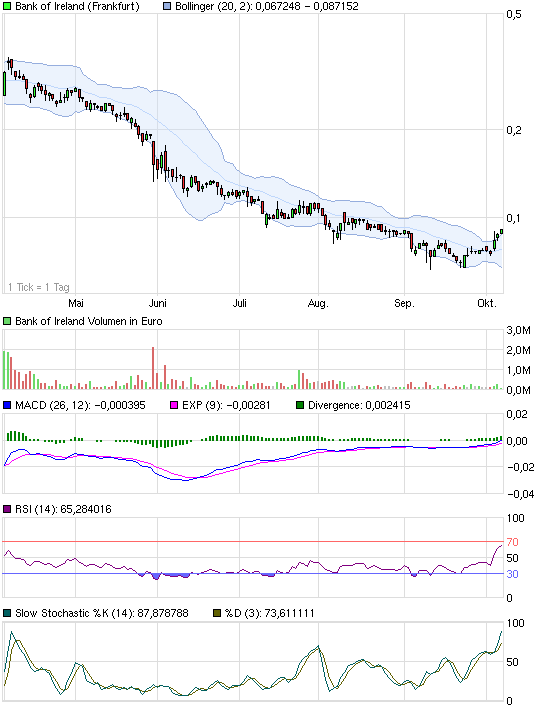Click the 'Aug.' month axis label

click(318, 303)
